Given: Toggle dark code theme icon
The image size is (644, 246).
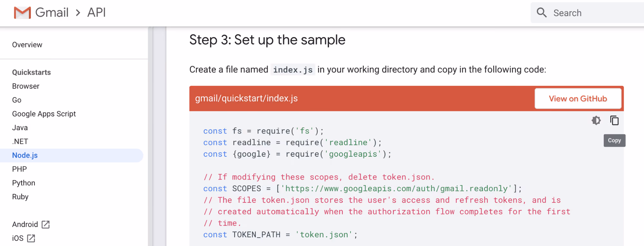Looking at the screenshot, I should [x=596, y=121].
